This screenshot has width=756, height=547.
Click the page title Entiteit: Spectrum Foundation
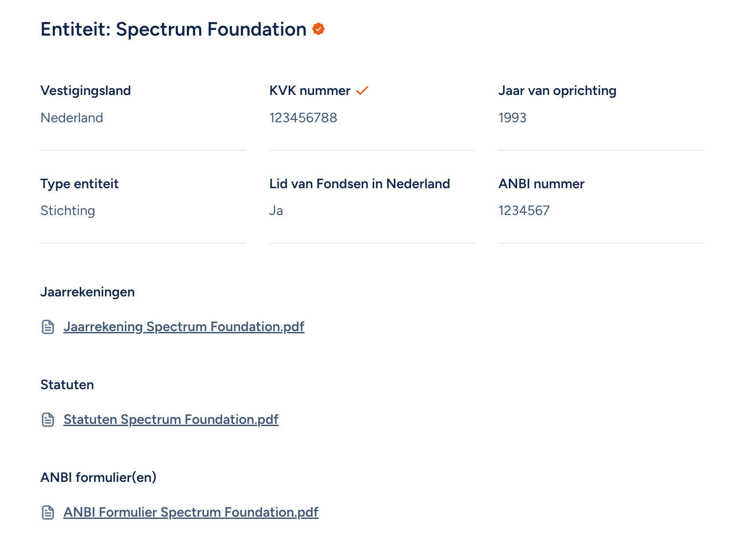click(173, 29)
